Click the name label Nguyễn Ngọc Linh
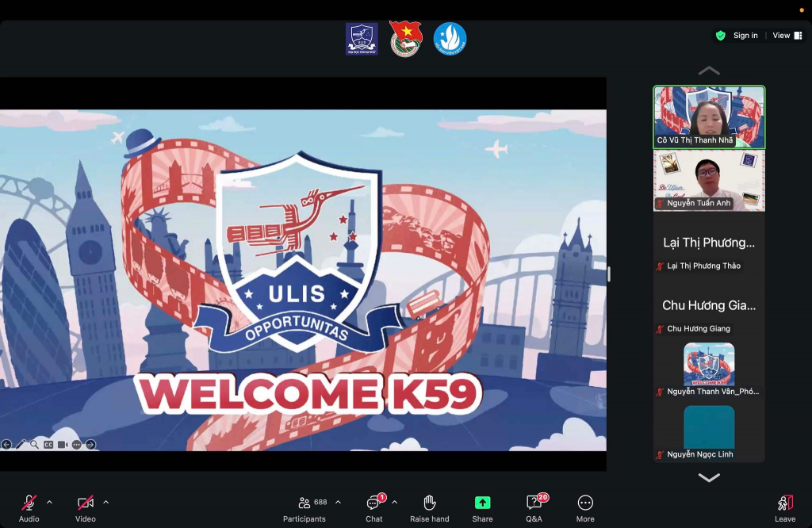 coord(700,454)
